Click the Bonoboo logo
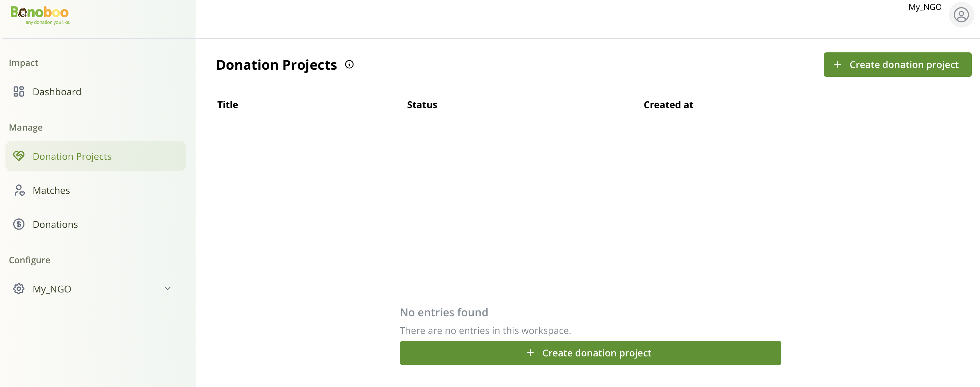This screenshot has width=980, height=387. tap(40, 15)
